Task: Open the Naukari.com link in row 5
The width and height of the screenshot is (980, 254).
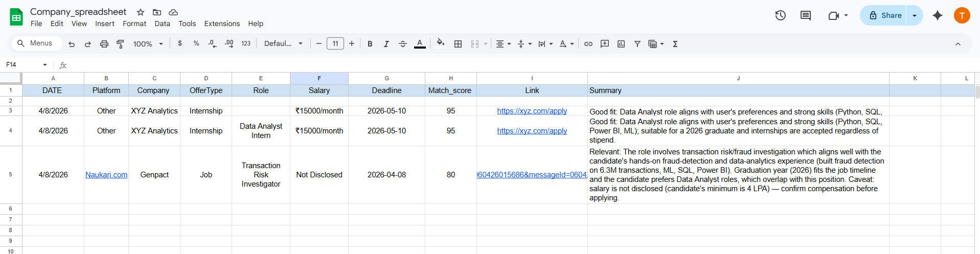Action: pos(106,175)
